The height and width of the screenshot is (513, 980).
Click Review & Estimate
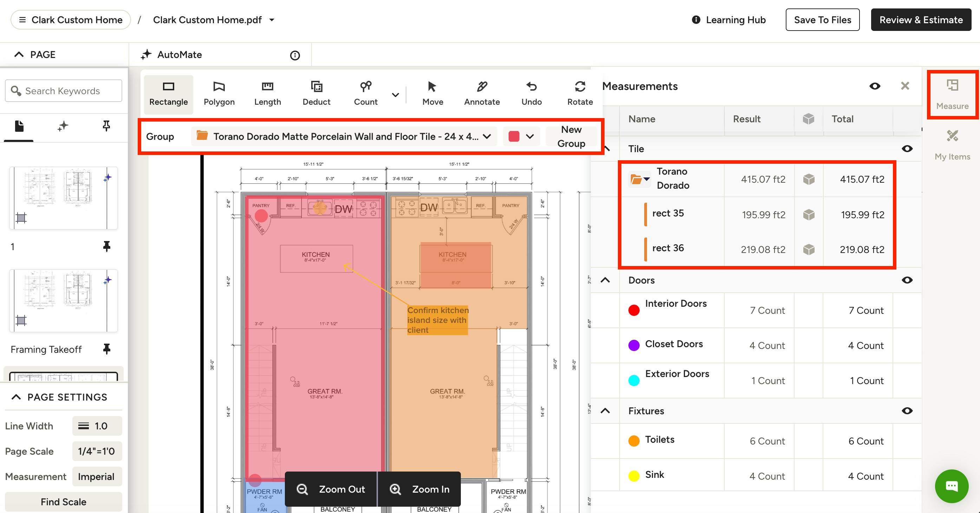point(921,20)
